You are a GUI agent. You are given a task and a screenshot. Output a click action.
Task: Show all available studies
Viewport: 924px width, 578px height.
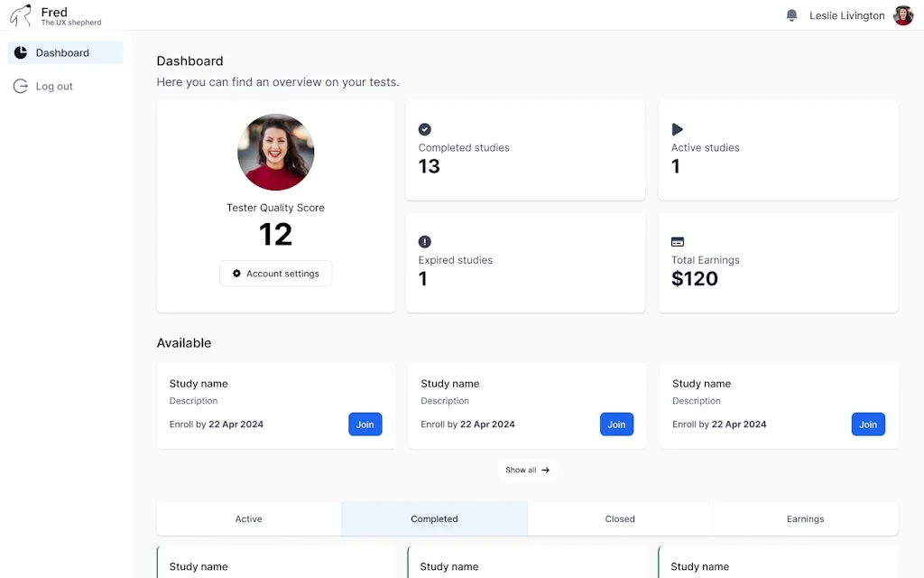click(527, 470)
